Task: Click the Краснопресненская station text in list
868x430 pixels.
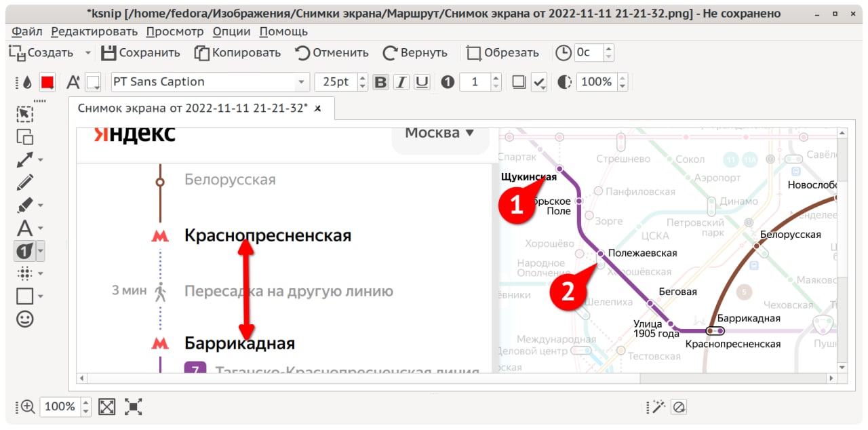Action: [268, 235]
